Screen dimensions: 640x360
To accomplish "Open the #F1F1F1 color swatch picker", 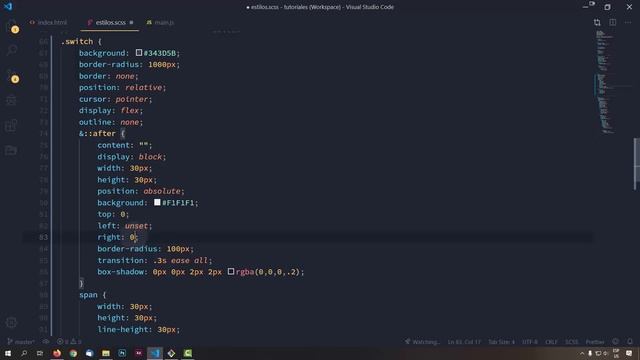I will point(157,202).
